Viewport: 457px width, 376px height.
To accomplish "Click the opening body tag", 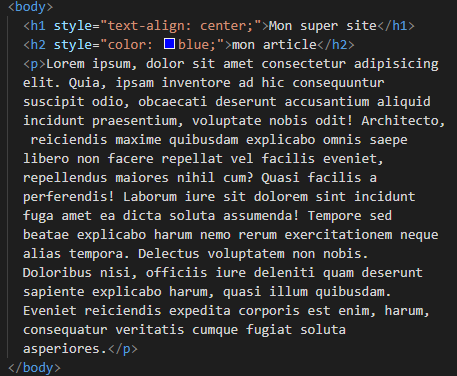I will click(x=30, y=7).
